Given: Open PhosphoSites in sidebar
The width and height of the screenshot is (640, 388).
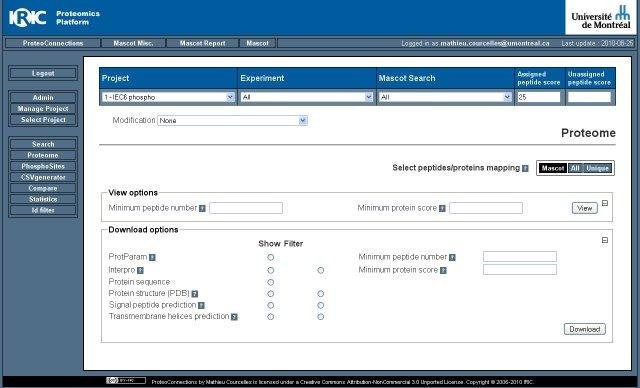Looking at the screenshot, I should [43, 166].
